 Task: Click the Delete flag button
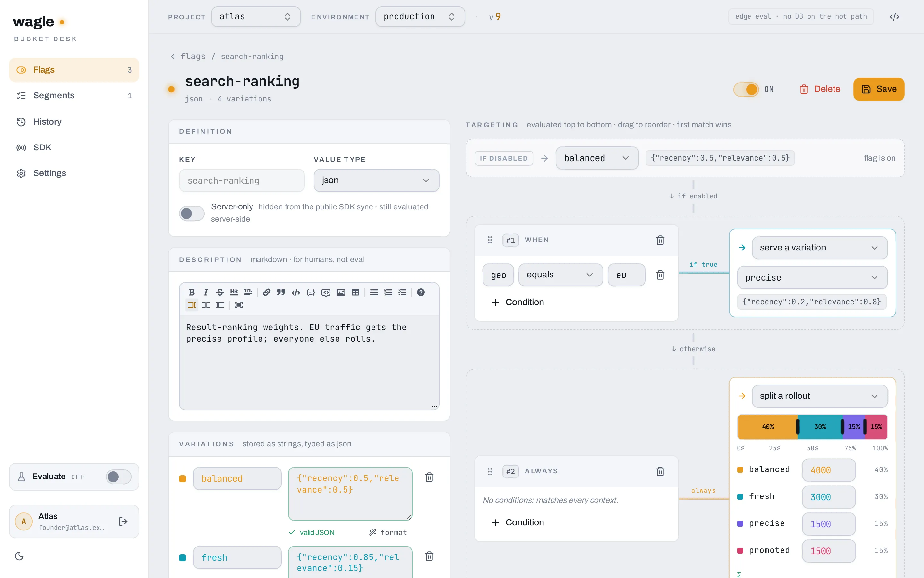[x=819, y=89]
